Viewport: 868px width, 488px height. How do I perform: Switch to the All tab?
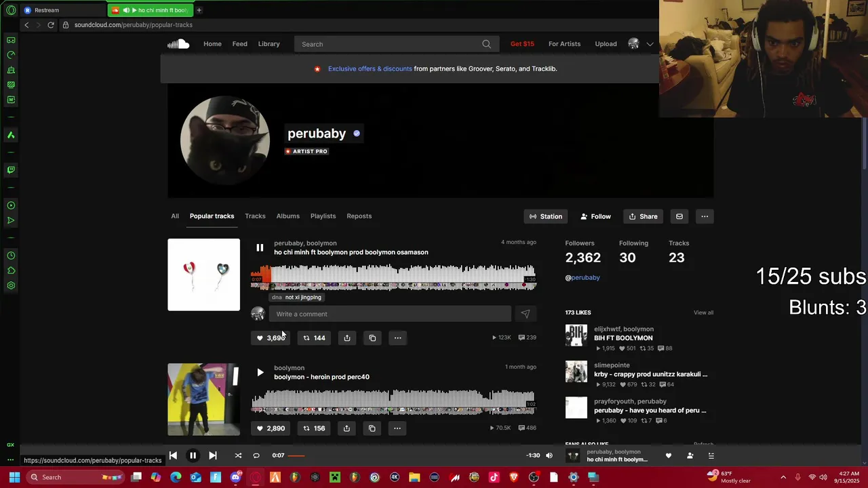[175, 216]
